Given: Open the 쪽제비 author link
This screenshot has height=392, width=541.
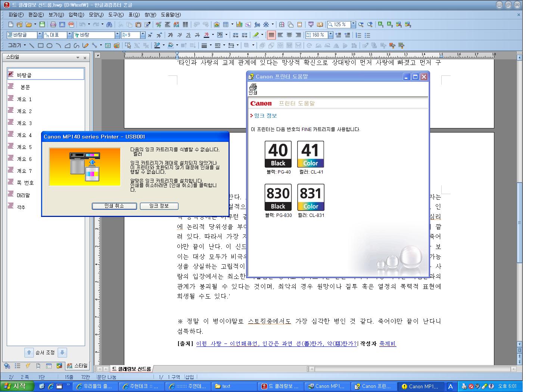Looking at the screenshot, I should (x=388, y=344).
